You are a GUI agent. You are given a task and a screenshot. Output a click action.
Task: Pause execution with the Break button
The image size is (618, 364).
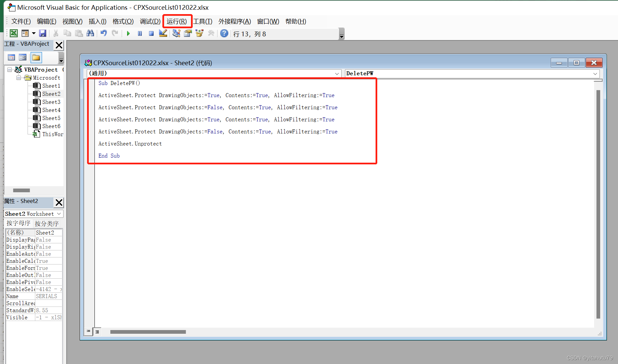[x=140, y=33]
